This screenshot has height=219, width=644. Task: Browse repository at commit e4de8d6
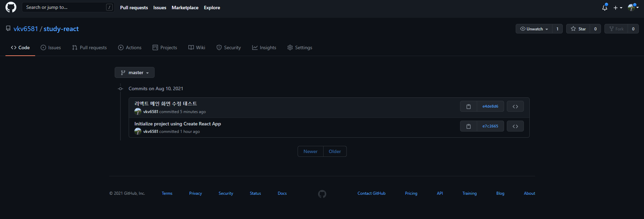coord(515,107)
